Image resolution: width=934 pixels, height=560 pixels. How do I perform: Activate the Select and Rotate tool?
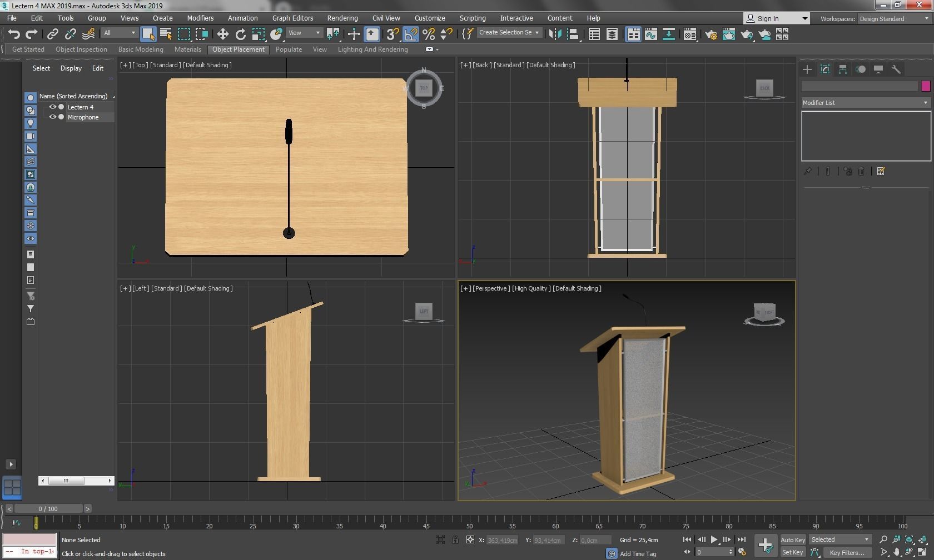click(x=240, y=34)
